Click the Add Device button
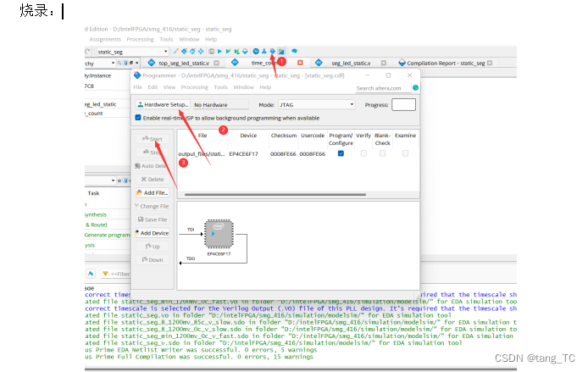Screen dimensions: 588x372 153,233
